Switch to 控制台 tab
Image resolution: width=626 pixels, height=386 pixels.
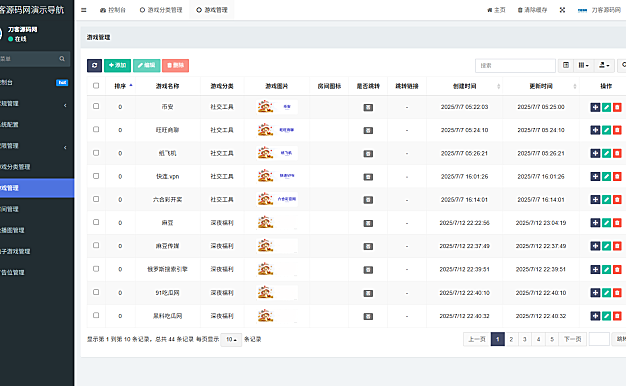pos(113,10)
